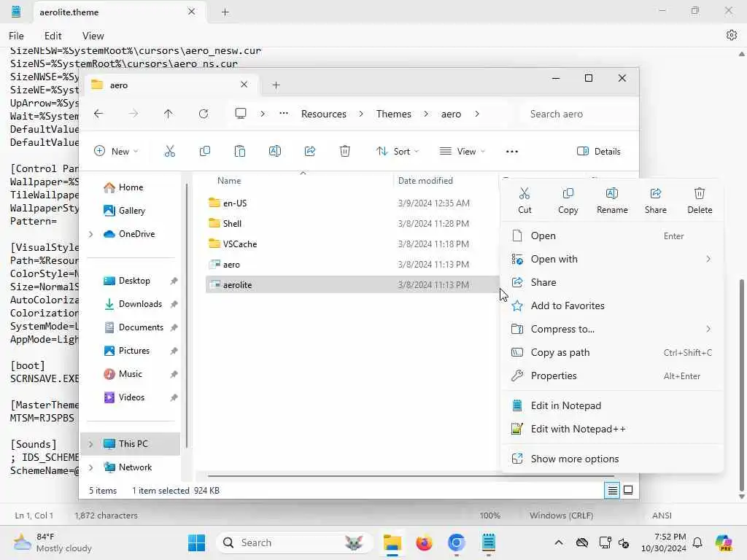The width and height of the screenshot is (747, 560).
Task: Open Properties from context menu
Action: coord(612,376)
